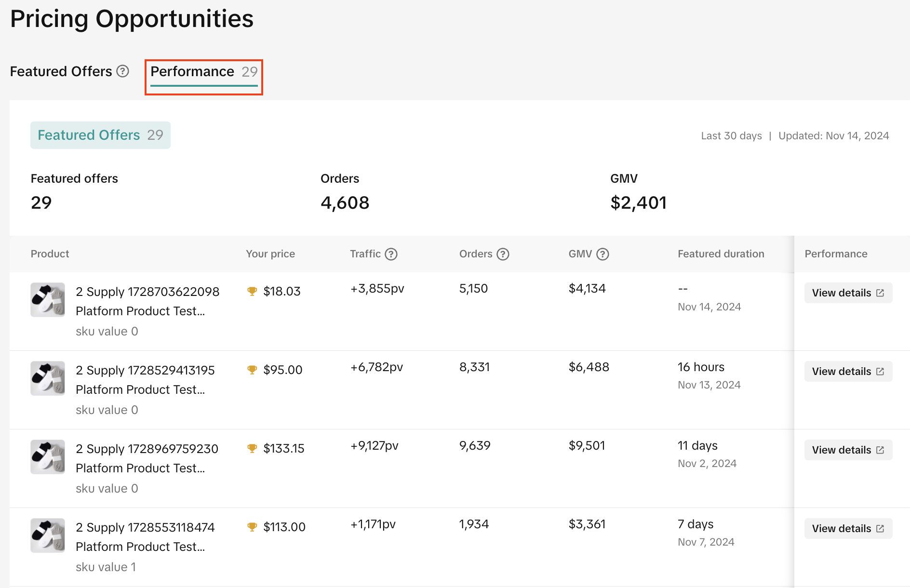Select the green Featured Offers 29 chip
Screen dimensions: 910x588
pos(100,135)
